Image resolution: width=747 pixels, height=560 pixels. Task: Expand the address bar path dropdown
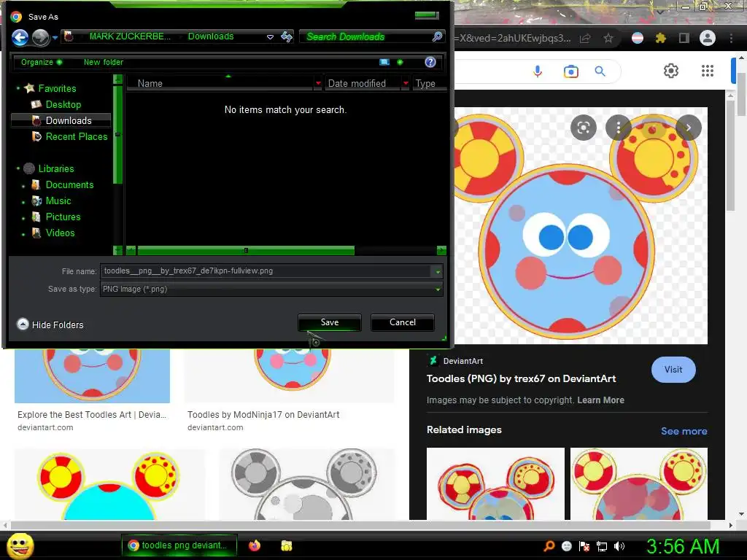tap(270, 36)
